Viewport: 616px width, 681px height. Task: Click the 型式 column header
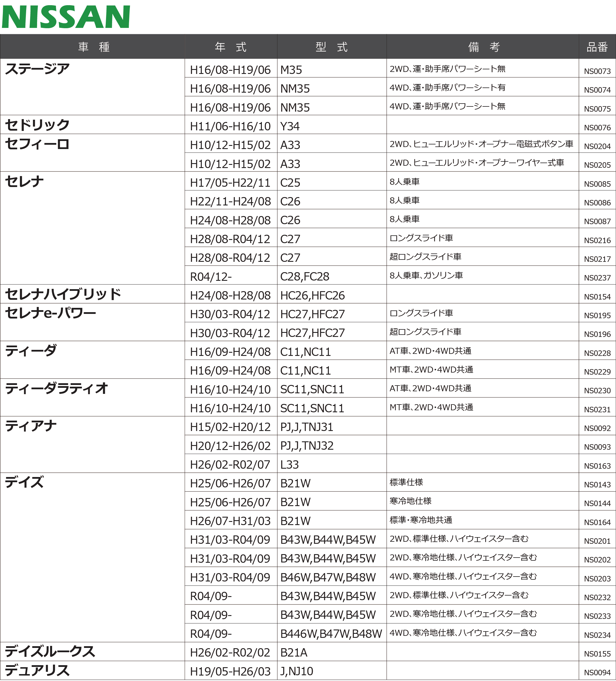[331, 47]
